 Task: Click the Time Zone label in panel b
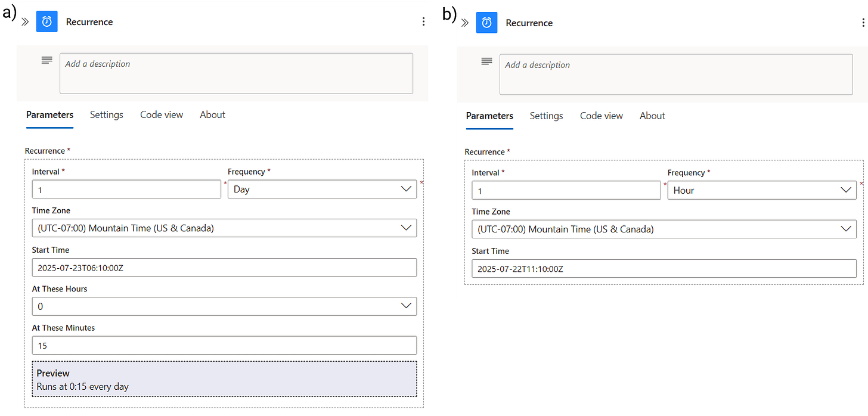tap(491, 212)
